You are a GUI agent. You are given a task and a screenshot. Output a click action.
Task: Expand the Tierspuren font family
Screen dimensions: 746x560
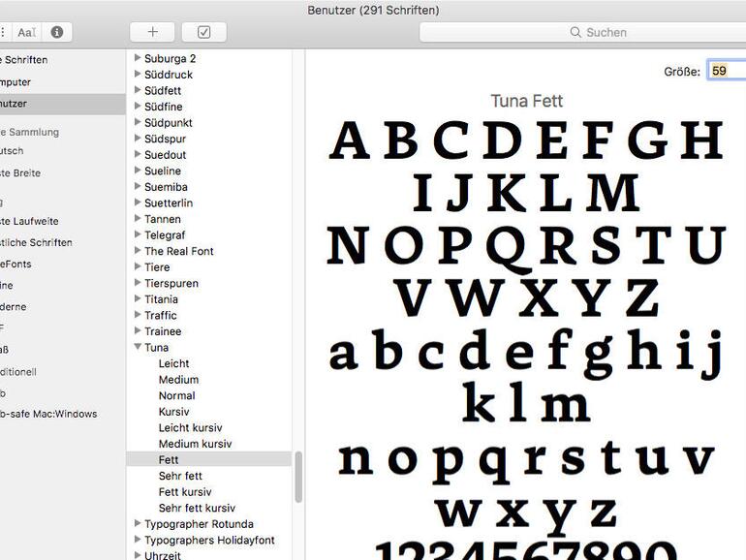click(138, 283)
